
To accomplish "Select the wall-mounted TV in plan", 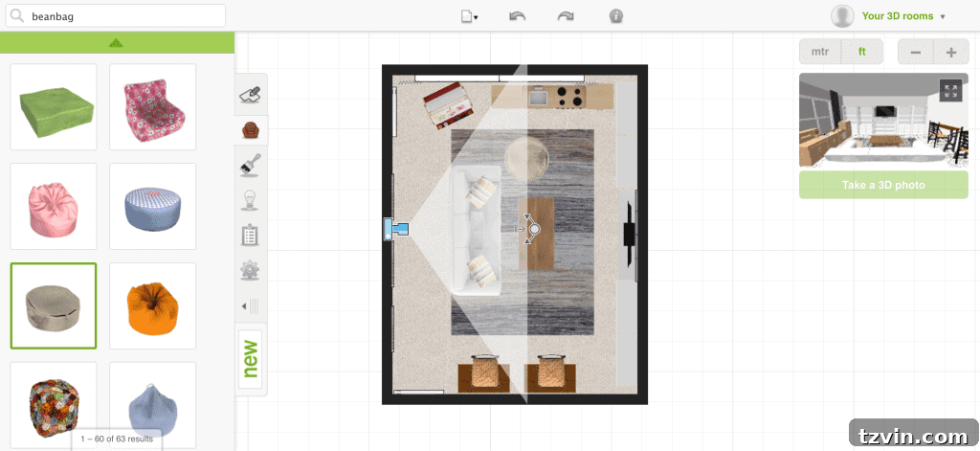I will click(629, 236).
